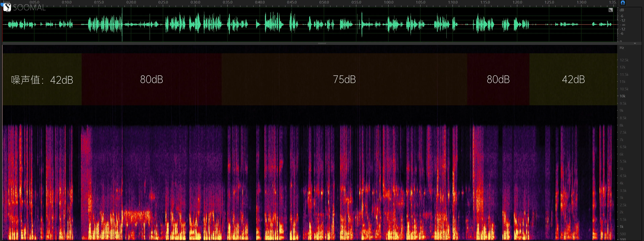The image size is (644, 241).
Task: Click the -∞ center mark on dB scale
Action: pyautogui.click(x=622, y=25)
